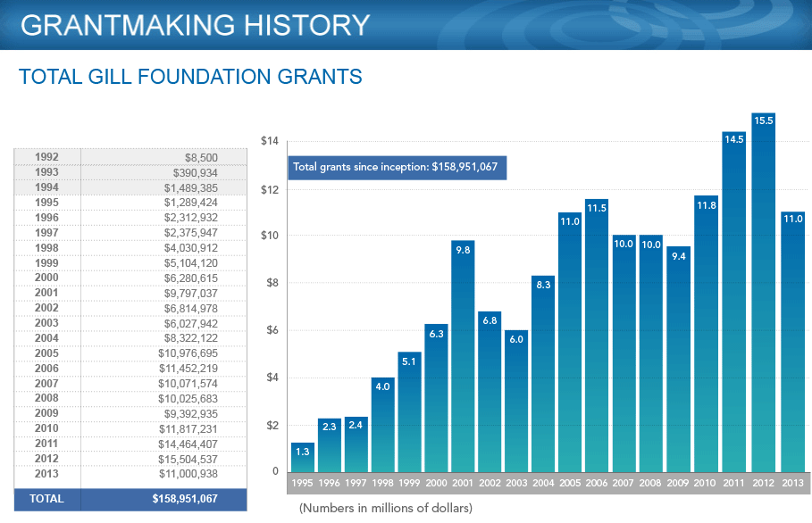Click the $10 axis label

point(270,236)
